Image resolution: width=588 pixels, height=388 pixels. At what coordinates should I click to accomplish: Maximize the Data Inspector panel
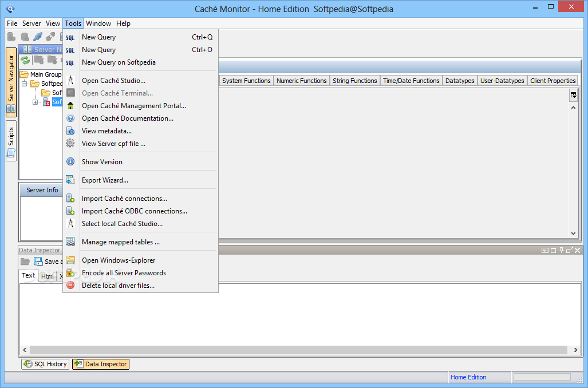[553, 251]
